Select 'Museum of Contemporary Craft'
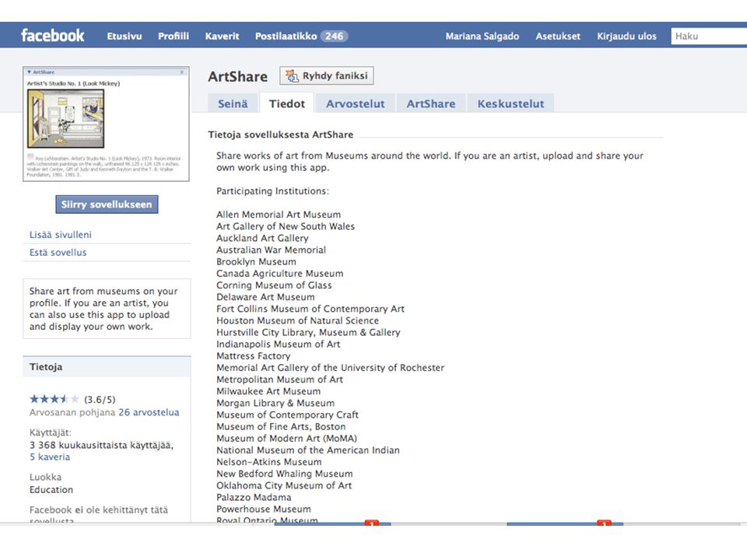The width and height of the screenshot is (747, 560). click(287, 415)
